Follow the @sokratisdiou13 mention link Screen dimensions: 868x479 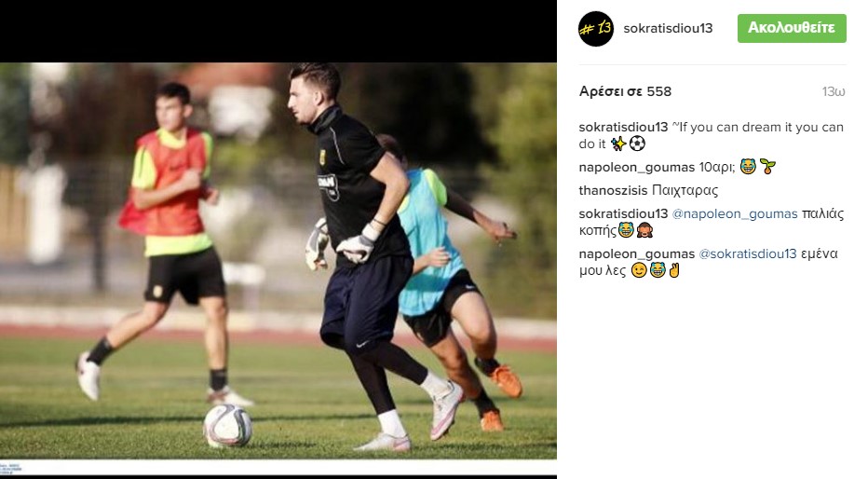click(x=747, y=253)
